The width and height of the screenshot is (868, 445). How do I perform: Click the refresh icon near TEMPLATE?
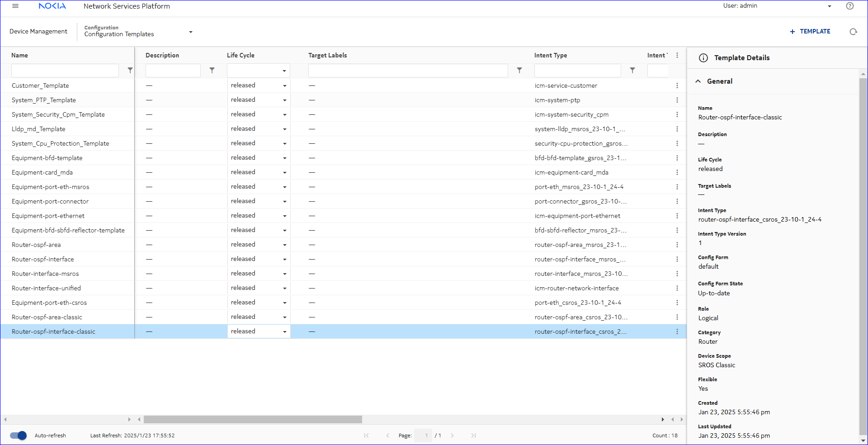[853, 32]
